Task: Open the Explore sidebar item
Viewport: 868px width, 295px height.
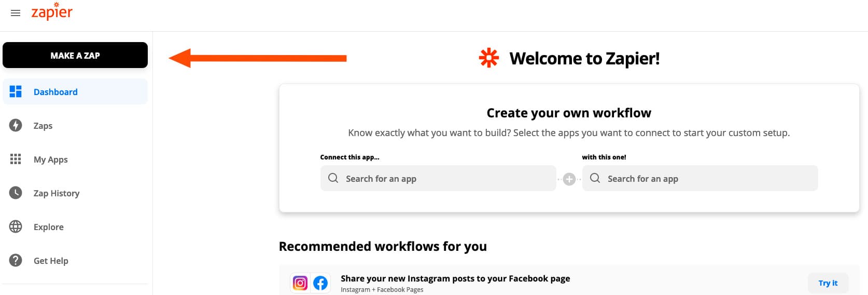Action: [49, 227]
